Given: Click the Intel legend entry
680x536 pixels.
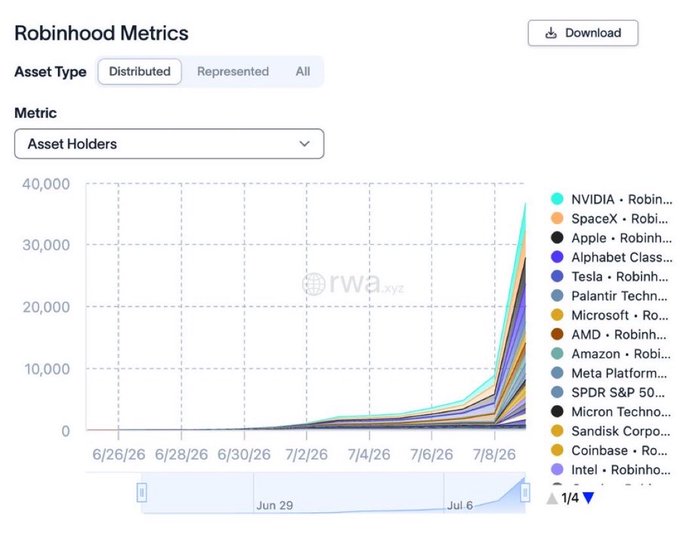Looking at the screenshot, I should coord(611,470).
